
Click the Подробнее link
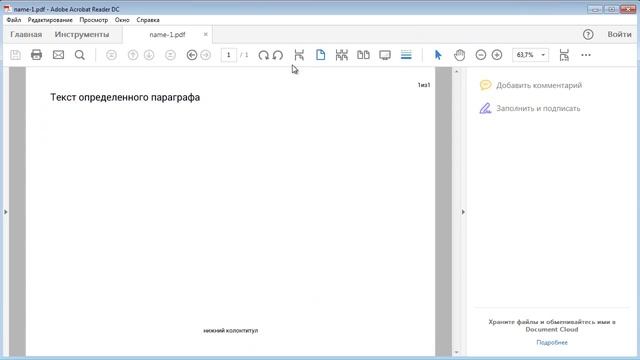pos(552,342)
